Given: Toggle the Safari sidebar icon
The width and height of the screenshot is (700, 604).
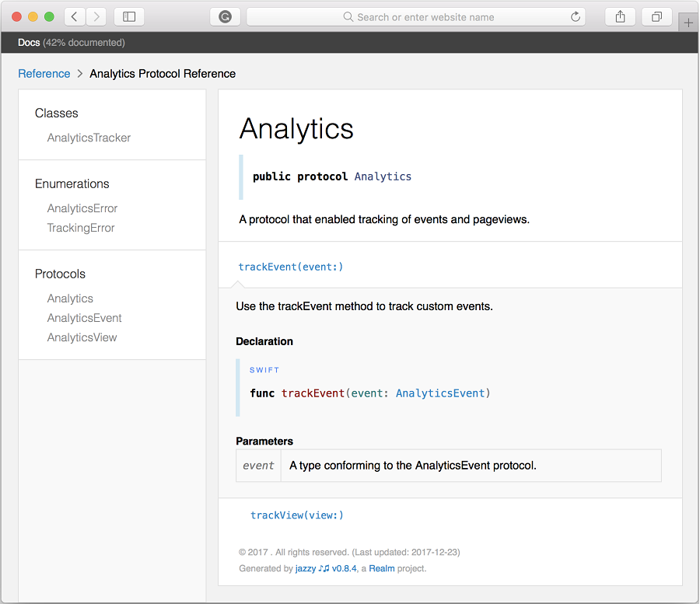Looking at the screenshot, I should [129, 16].
